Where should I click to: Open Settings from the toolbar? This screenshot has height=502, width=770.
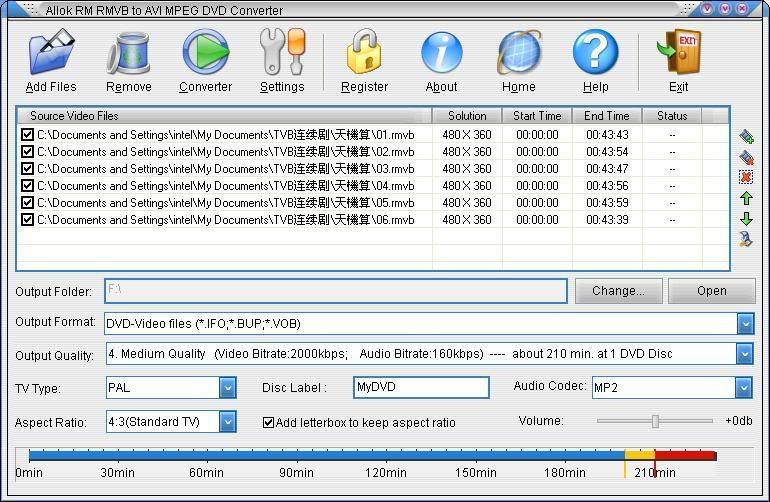(282, 52)
